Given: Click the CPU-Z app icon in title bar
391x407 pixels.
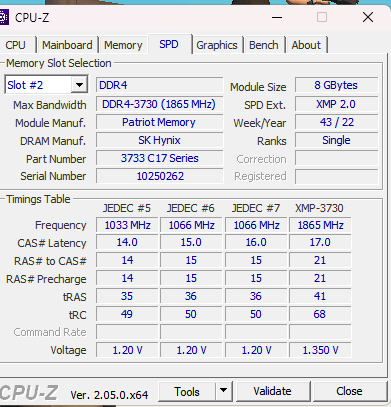Looking at the screenshot, I should 4,17.
